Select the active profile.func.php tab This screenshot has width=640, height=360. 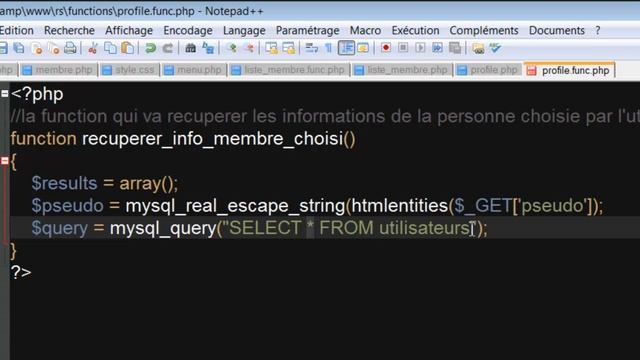[x=570, y=70]
